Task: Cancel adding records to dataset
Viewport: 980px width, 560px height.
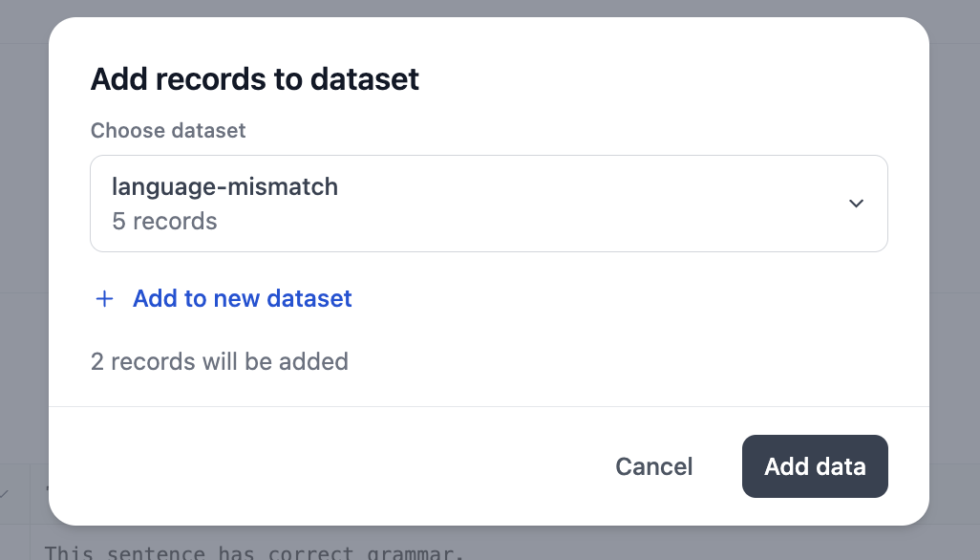Action: point(653,466)
